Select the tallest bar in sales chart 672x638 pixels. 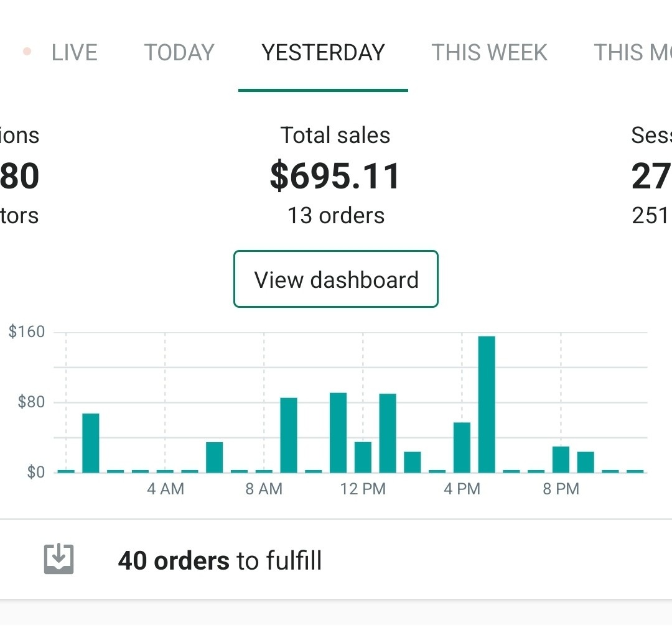[x=487, y=404]
